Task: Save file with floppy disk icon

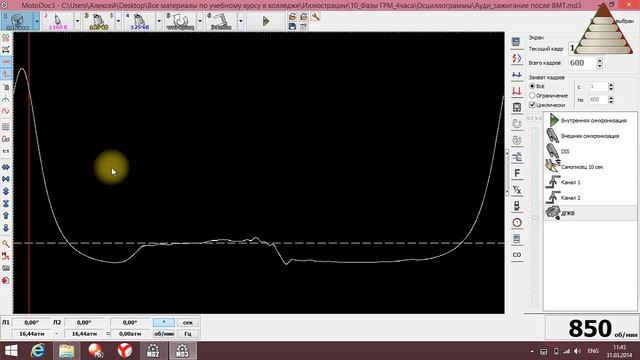Action: [x=292, y=27]
